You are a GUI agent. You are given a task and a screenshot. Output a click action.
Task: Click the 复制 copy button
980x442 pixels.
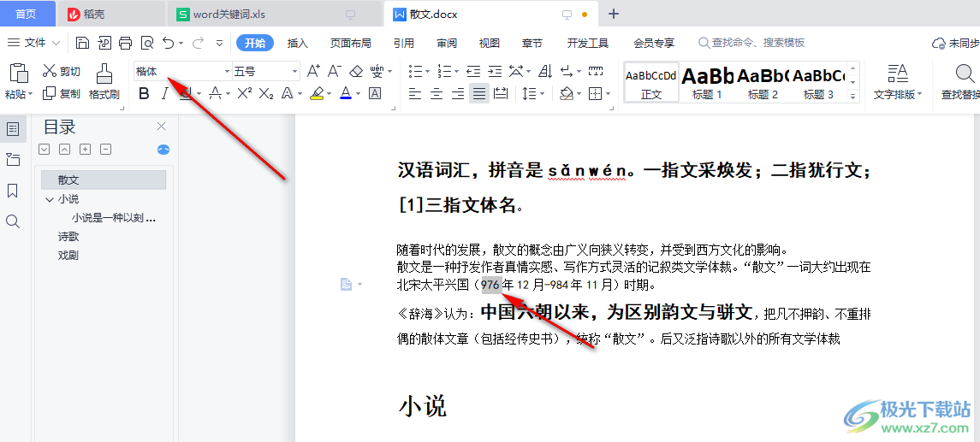click(62, 94)
